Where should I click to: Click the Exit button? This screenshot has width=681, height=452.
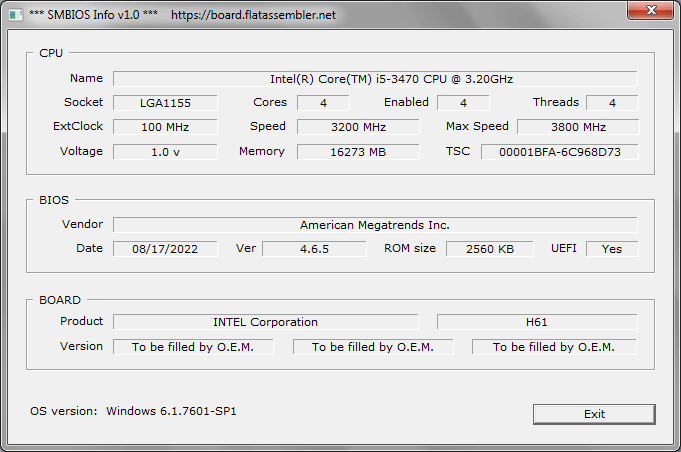coord(594,414)
